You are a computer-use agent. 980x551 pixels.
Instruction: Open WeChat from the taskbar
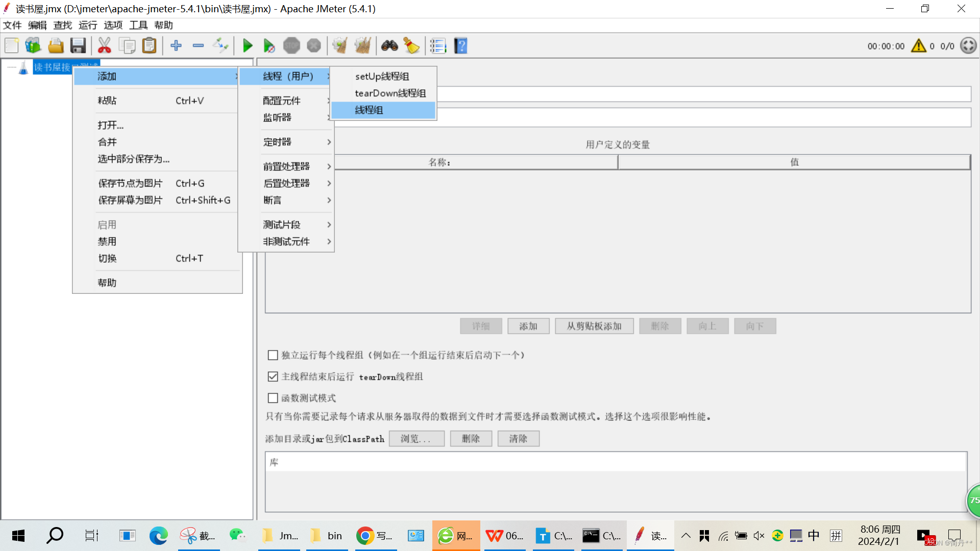click(x=237, y=536)
